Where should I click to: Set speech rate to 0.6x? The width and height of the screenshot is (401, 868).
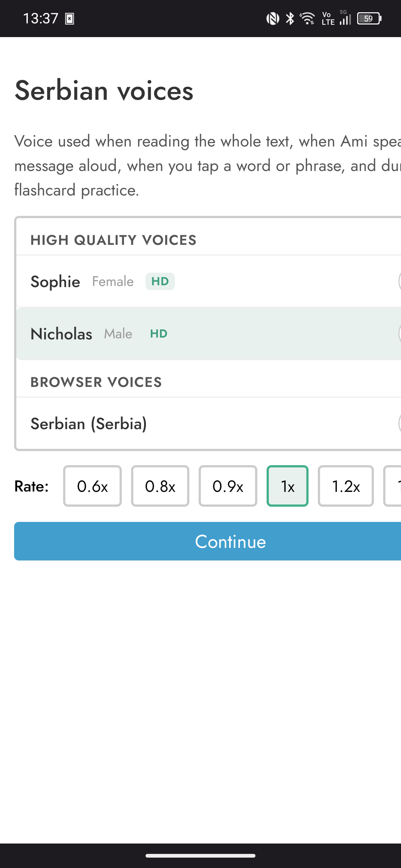pos(92,486)
